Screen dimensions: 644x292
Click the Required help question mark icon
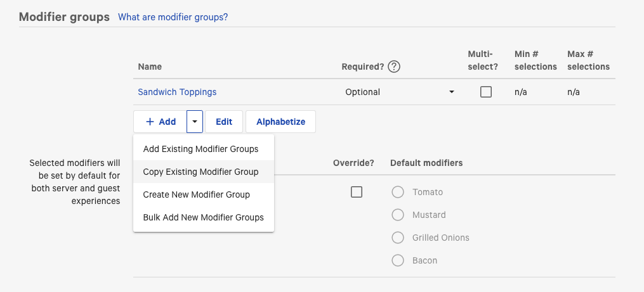[394, 67]
